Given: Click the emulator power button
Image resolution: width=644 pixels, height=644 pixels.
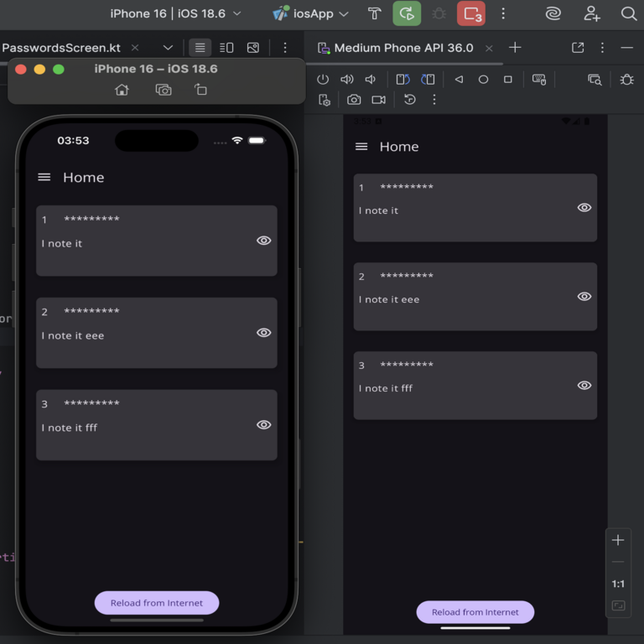Looking at the screenshot, I should pos(323,80).
